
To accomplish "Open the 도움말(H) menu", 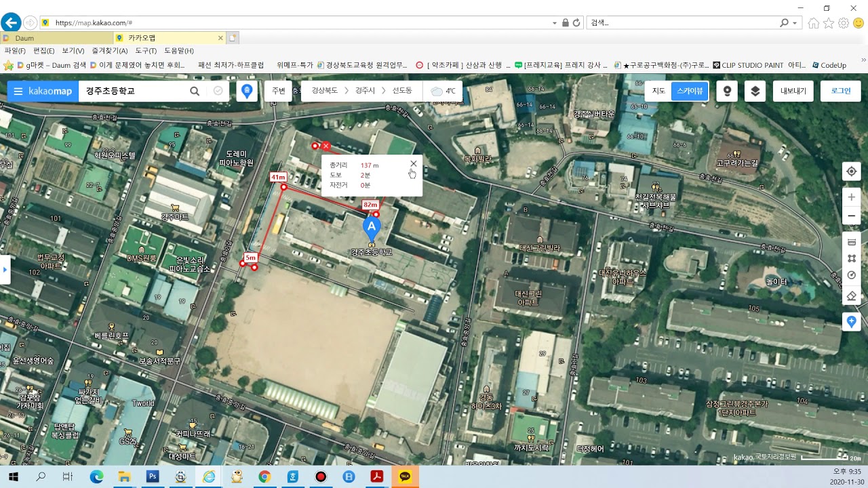I will [x=179, y=51].
